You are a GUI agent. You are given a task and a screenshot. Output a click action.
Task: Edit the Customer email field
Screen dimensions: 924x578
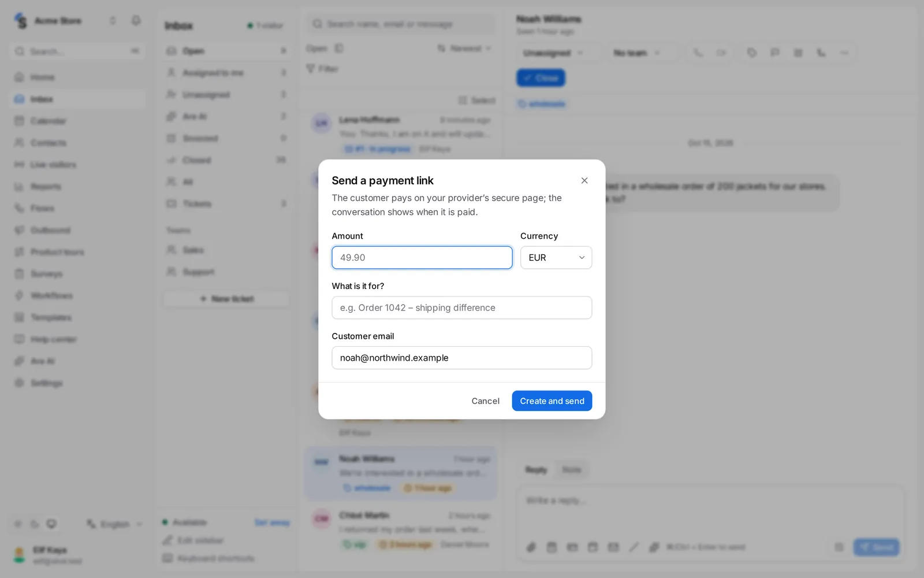click(x=461, y=358)
